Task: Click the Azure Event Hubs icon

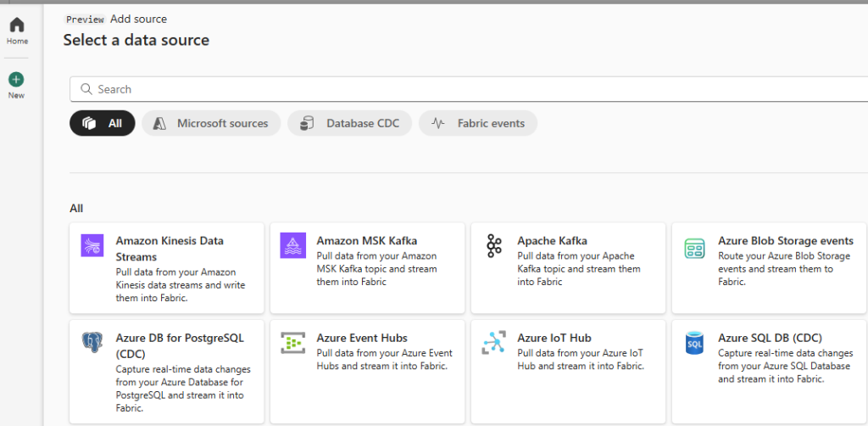Action: (292, 342)
